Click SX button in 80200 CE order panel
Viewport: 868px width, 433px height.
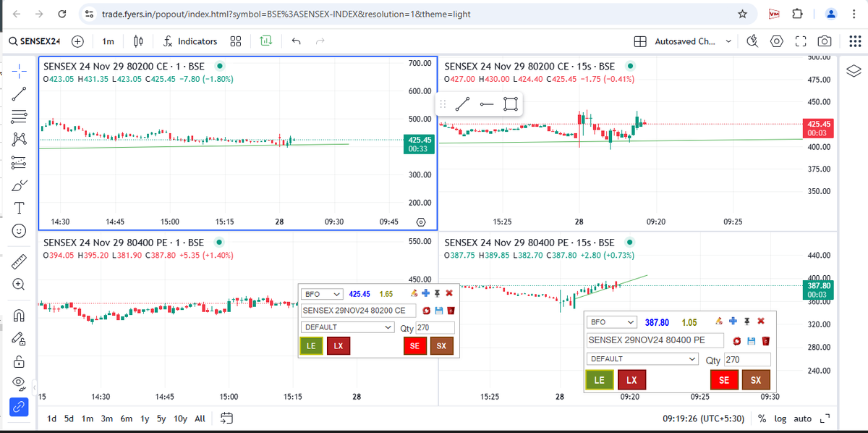441,346
